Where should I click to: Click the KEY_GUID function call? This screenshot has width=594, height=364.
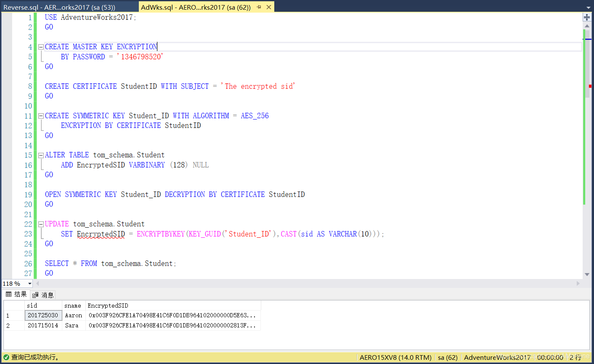205,234
